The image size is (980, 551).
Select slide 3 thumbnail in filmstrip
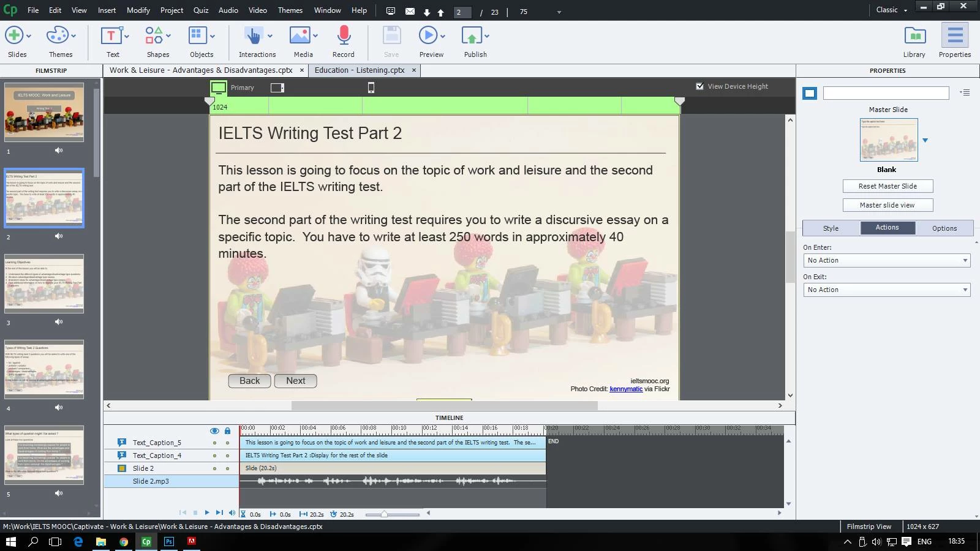point(44,284)
